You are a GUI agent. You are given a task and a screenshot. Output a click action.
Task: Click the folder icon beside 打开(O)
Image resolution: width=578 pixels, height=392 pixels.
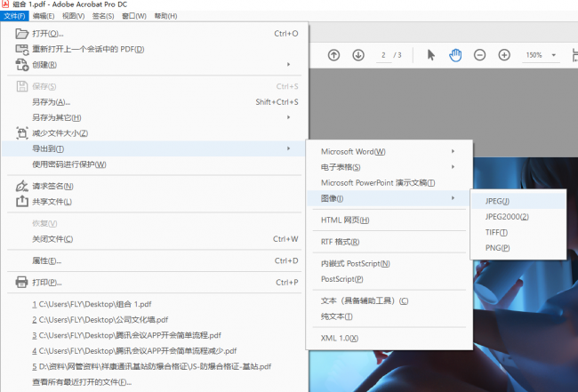coord(21,34)
